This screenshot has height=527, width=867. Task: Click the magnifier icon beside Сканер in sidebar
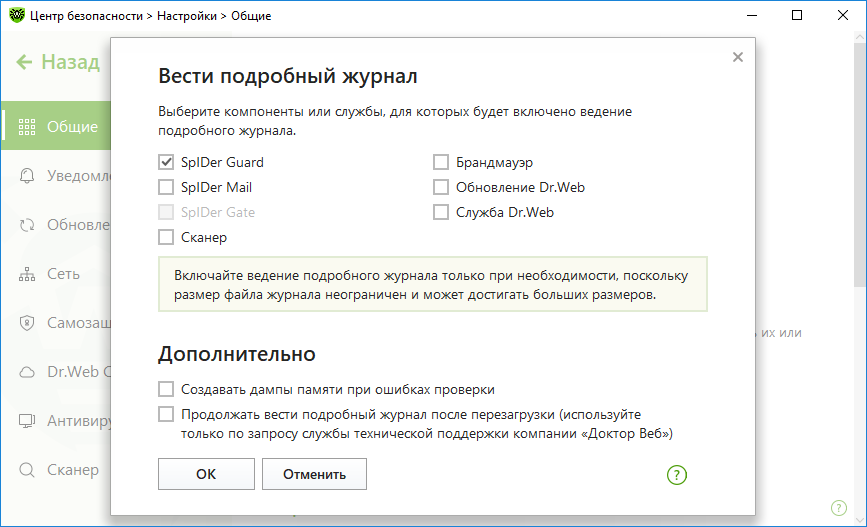27,469
